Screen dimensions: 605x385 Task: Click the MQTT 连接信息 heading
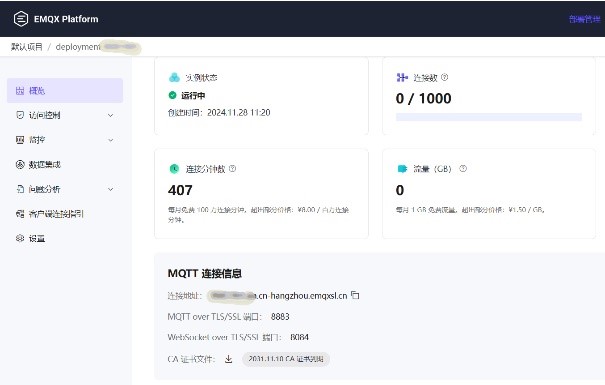204,274
